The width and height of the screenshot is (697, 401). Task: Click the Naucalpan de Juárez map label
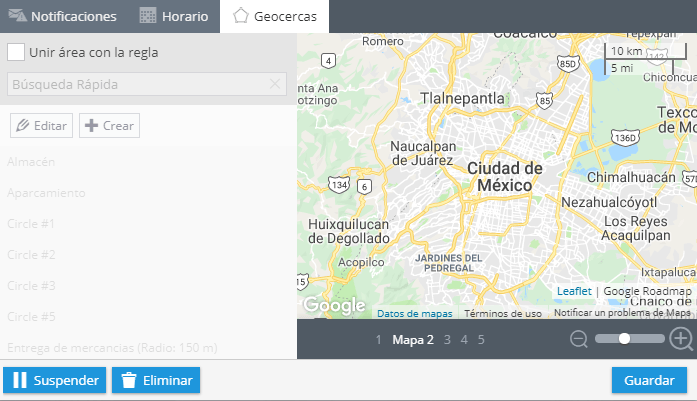(423, 153)
